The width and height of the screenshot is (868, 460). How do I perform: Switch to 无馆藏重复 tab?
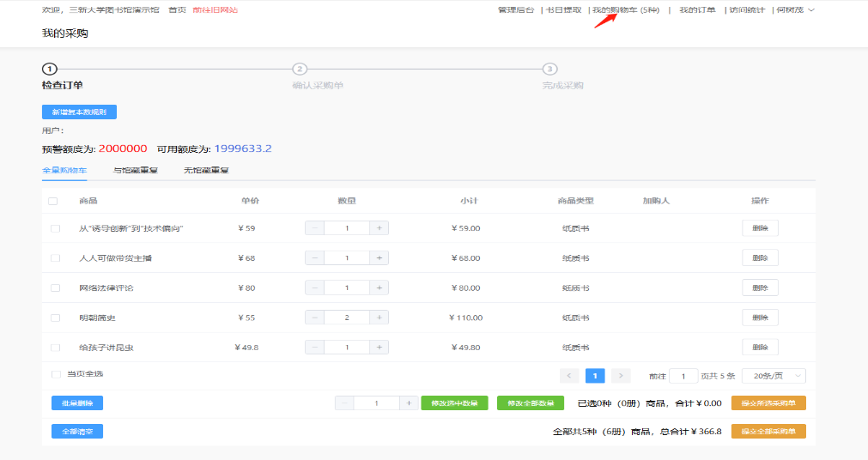[206, 171]
